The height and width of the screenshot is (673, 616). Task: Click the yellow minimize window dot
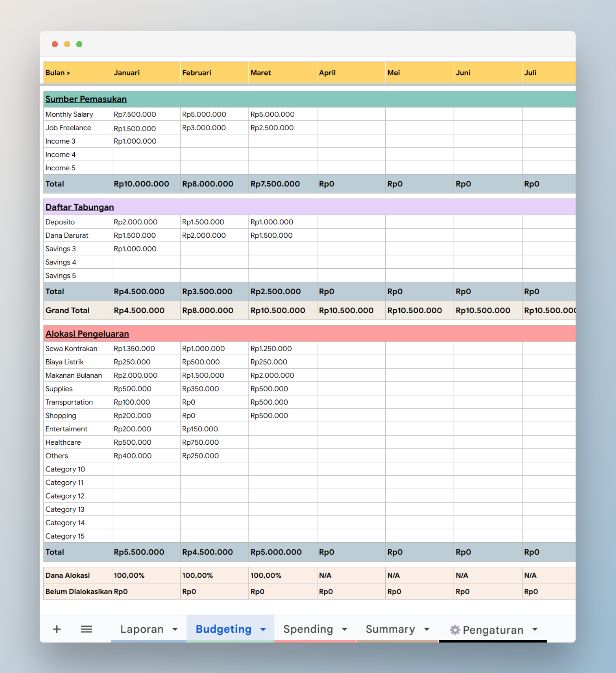[67, 44]
